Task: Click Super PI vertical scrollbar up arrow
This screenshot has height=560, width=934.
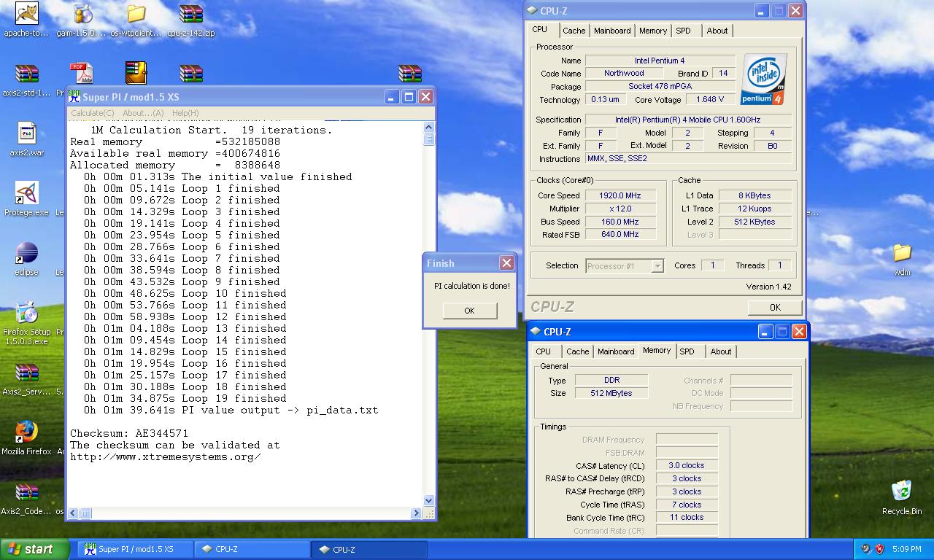Action: [x=429, y=128]
